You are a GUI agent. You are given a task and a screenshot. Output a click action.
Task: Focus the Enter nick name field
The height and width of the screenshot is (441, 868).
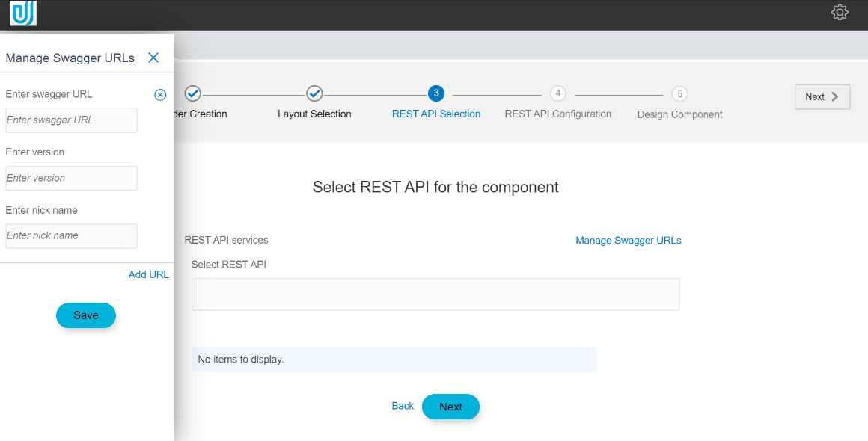(71, 236)
